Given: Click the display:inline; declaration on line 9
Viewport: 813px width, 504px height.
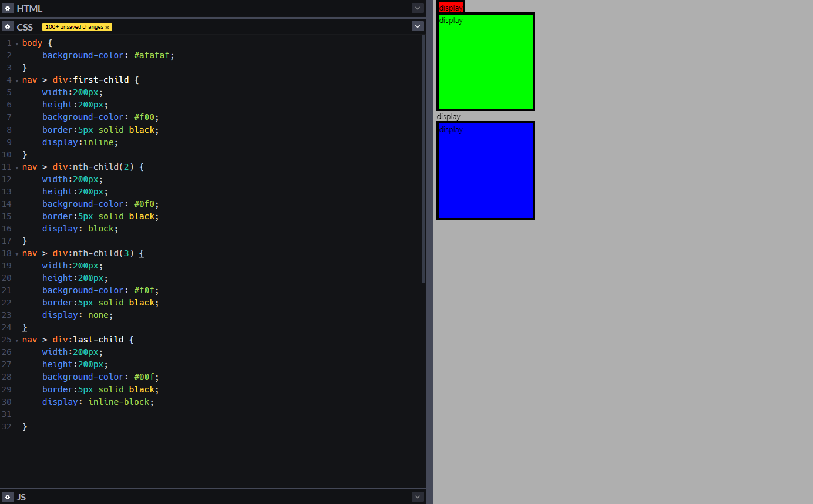Looking at the screenshot, I should pos(80,142).
